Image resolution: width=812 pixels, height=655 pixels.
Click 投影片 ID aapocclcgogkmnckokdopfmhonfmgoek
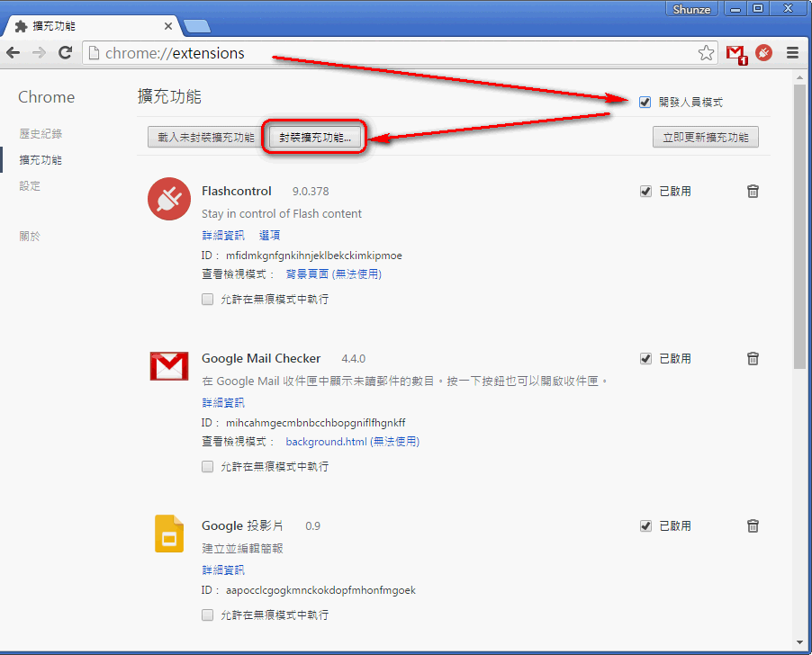[x=320, y=590]
